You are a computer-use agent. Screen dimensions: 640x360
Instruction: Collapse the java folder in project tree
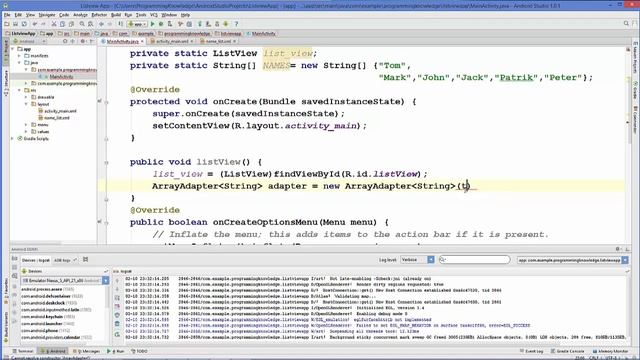click(x=20, y=63)
